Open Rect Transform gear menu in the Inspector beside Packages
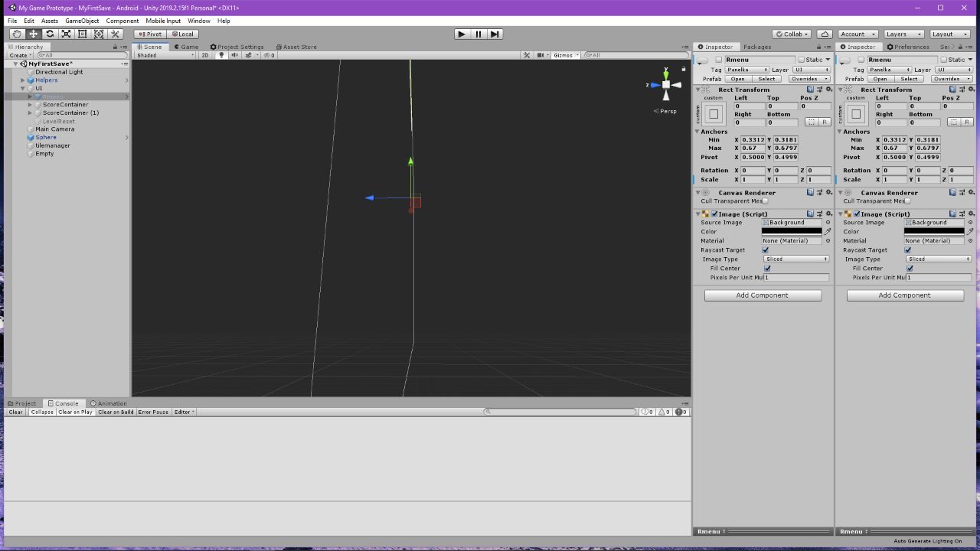 pos(828,90)
